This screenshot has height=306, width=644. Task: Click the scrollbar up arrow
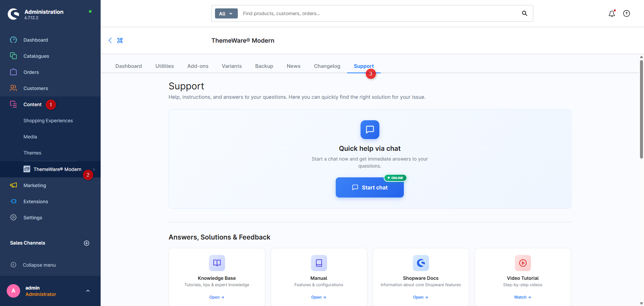(641, 57)
